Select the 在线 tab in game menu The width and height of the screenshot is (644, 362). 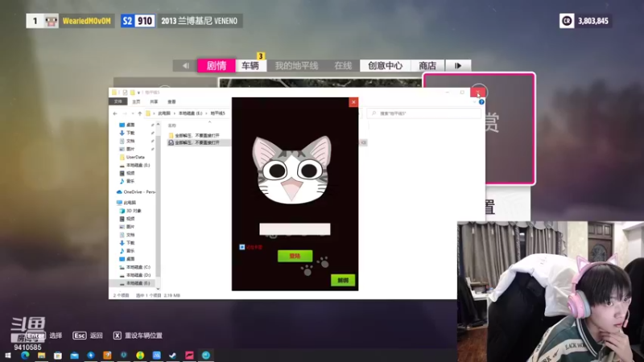343,66
